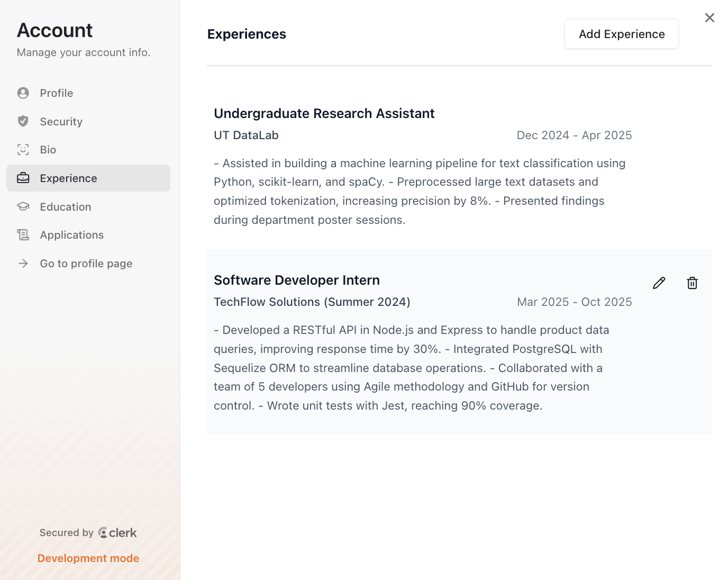Navigate to the Education section

(x=66, y=207)
